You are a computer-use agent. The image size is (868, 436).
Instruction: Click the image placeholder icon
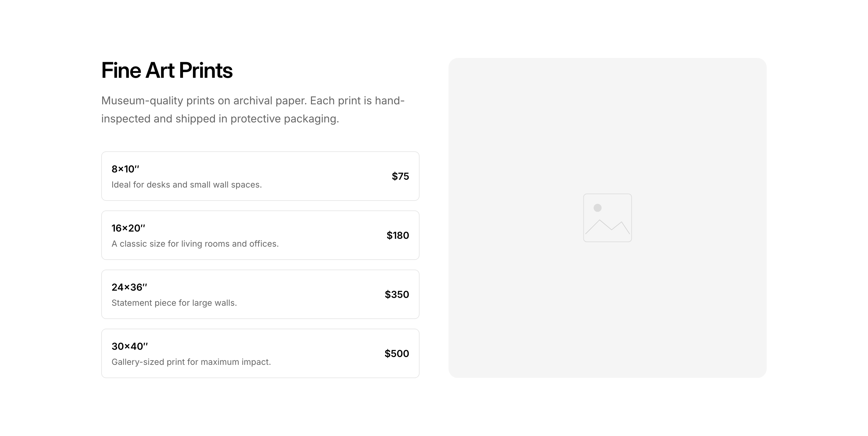pyautogui.click(x=607, y=217)
